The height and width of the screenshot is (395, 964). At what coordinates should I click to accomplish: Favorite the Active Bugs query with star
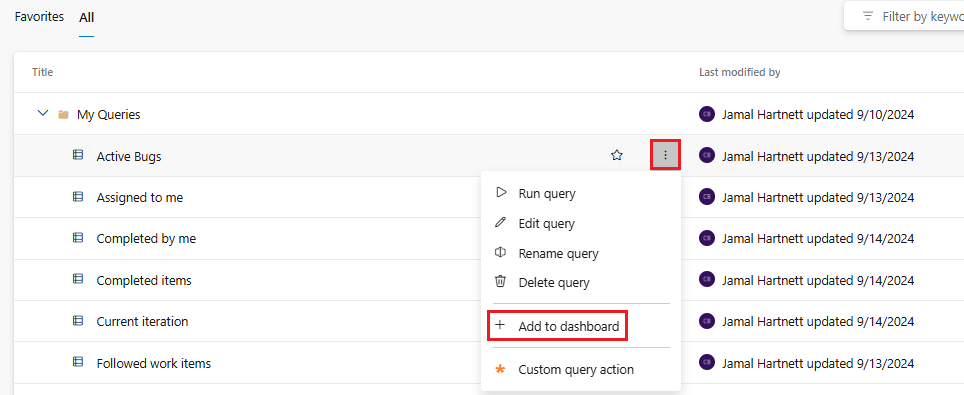point(617,156)
